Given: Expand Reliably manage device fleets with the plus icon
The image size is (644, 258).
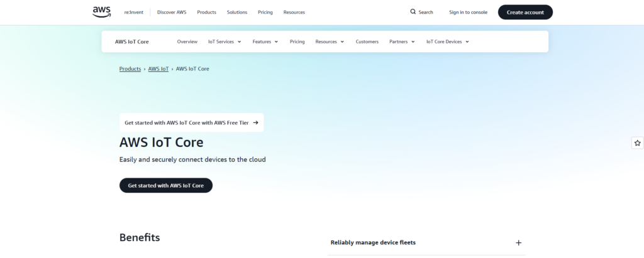Looking at the screenshot, I should tap(518, 243).
